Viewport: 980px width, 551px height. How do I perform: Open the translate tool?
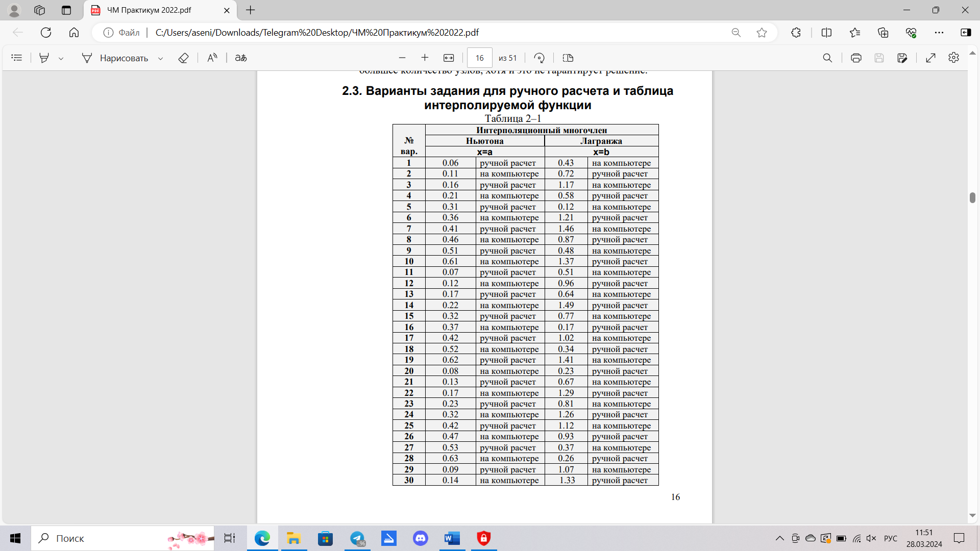coord(241,58)
